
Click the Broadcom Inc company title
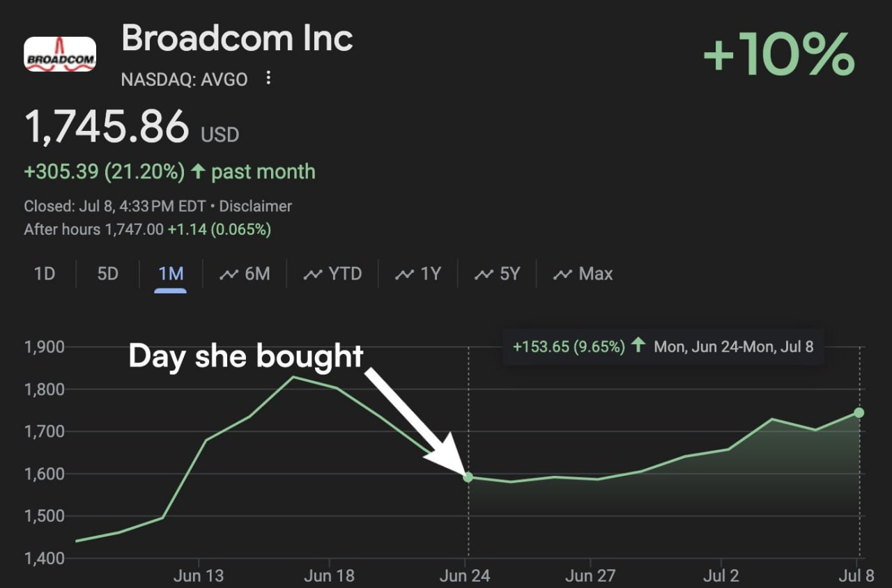(237, 38)
